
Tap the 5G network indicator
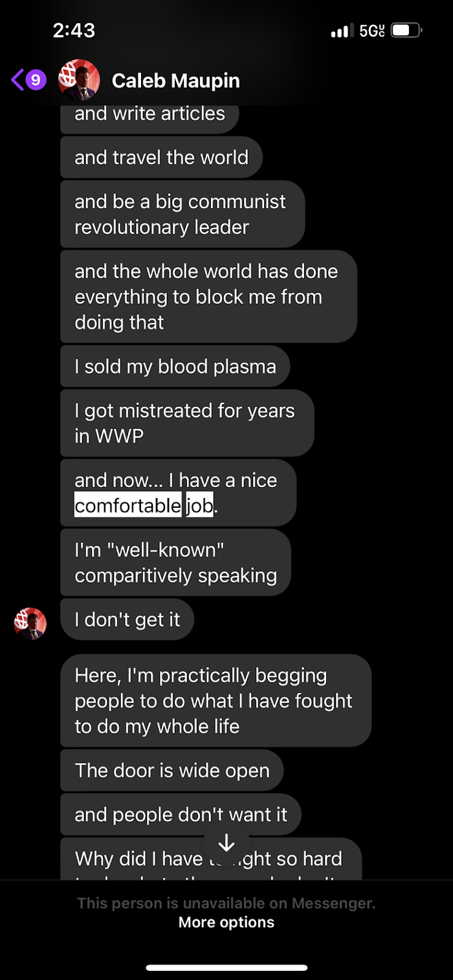pos(372,30)
